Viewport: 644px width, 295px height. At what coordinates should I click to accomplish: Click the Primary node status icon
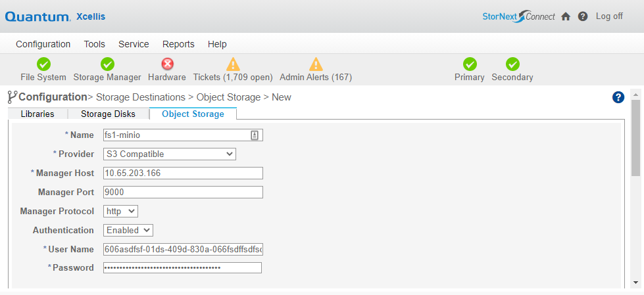[470, 64]
